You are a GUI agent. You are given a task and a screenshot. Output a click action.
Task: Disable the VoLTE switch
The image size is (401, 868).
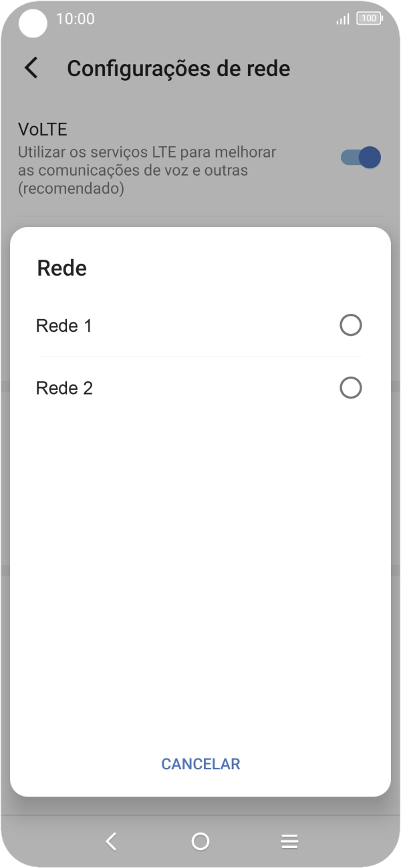[360, 158]
